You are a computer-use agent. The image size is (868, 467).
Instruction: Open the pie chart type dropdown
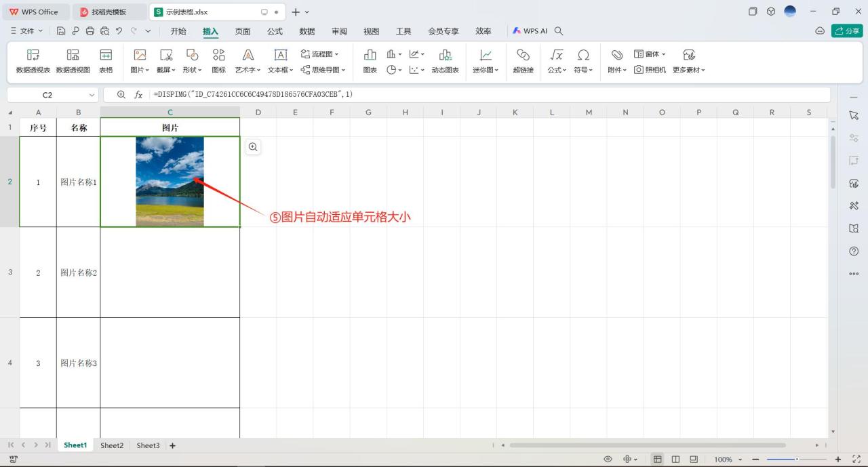click(x=394, y=69)
